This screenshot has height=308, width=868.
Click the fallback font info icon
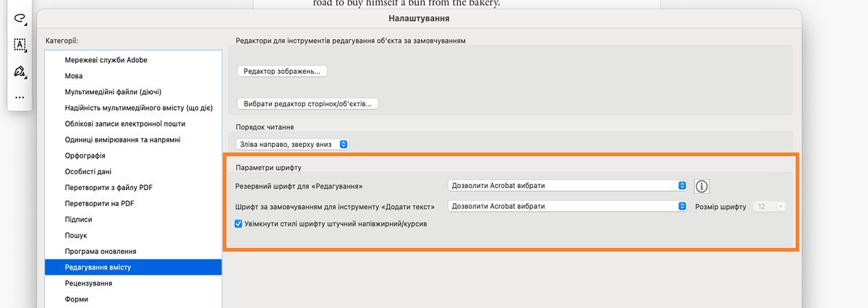pos(702,187)
